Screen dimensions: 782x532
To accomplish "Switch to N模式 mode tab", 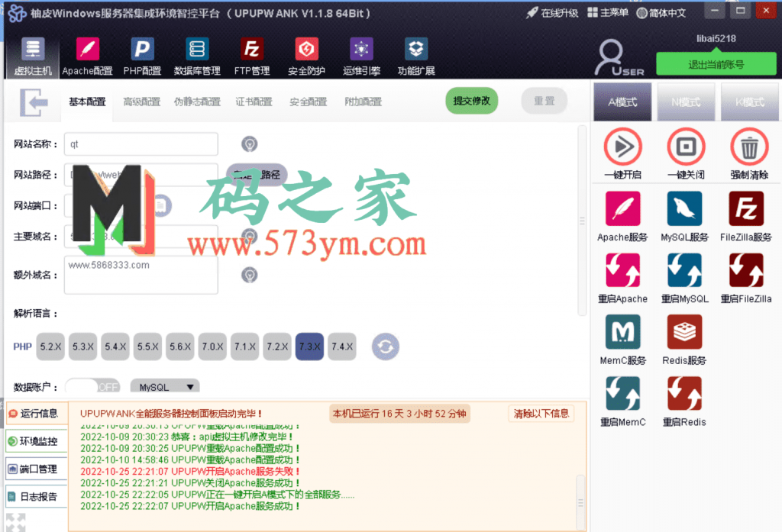I will 686,102.
